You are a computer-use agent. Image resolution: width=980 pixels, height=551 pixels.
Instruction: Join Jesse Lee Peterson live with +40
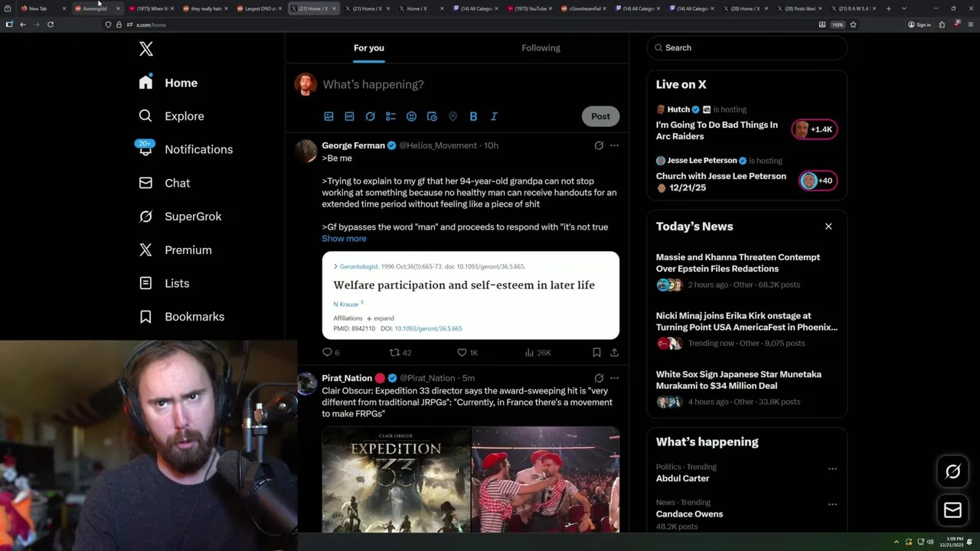(817, 181)
